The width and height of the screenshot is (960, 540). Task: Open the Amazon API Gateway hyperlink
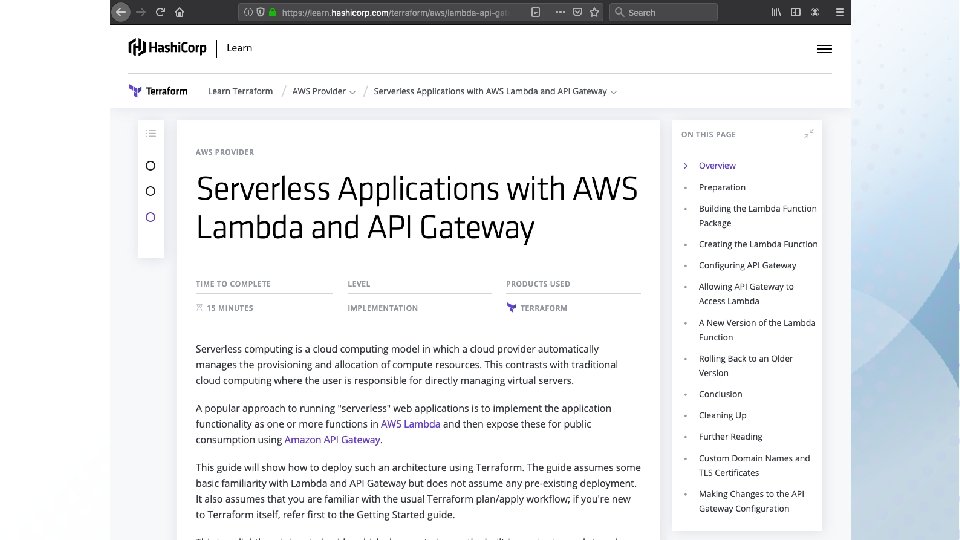click(332, 440)
